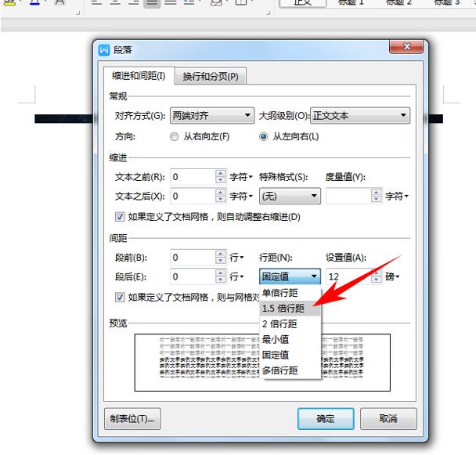Select the 从左向右 direction radio button
This screenshot has width=476, height=455.
coord(264,137)
